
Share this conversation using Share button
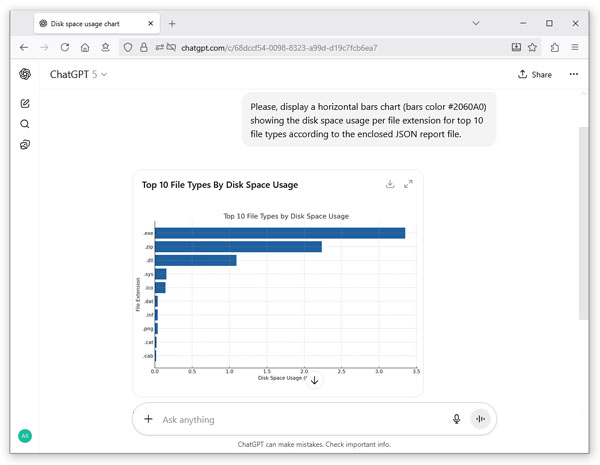pos(535,74)
